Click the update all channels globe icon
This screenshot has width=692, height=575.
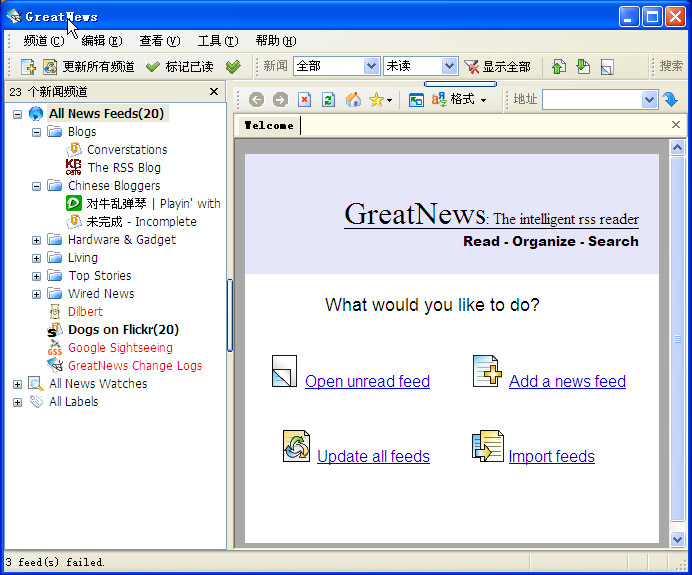[x=50, y=67]
